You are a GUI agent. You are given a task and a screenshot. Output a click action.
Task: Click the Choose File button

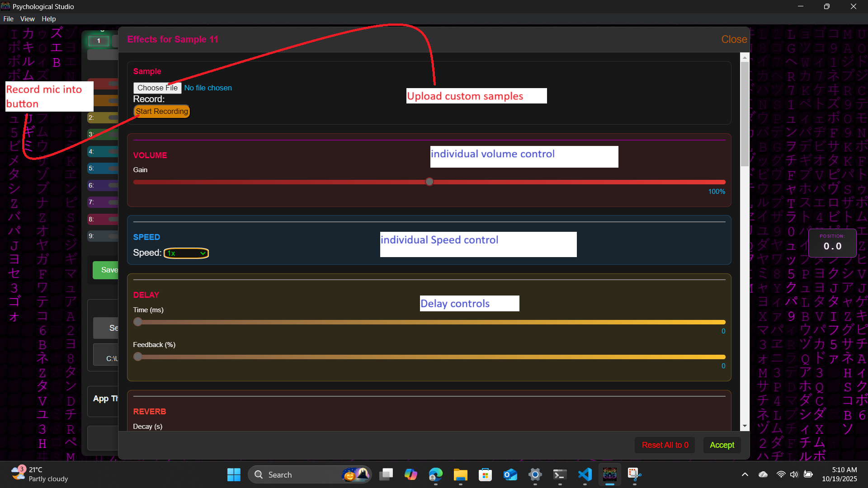pos(157,88)
